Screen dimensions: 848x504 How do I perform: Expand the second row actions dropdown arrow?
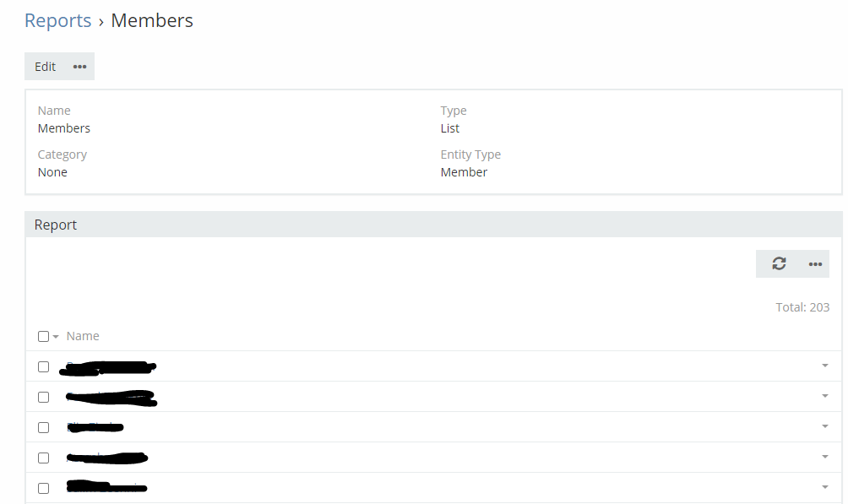[824, 396]
